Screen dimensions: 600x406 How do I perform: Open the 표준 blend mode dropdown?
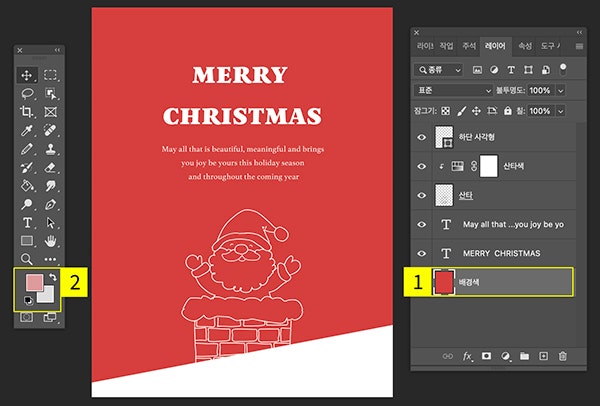click(x=453, y=90)
